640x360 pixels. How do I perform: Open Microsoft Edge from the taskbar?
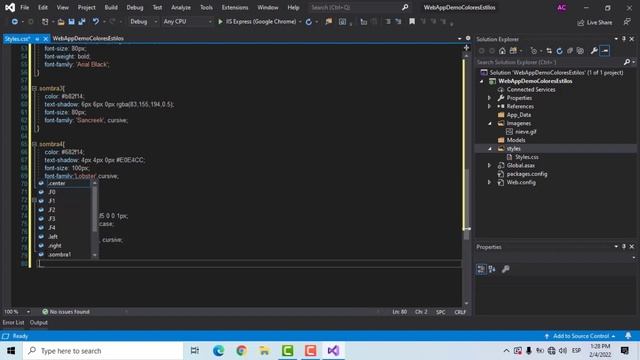pyautogui.click(x=218, y=351)
